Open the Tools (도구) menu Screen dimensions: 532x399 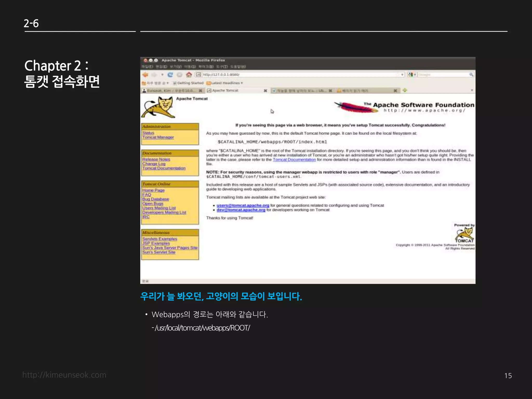click(x=222, y=67)
